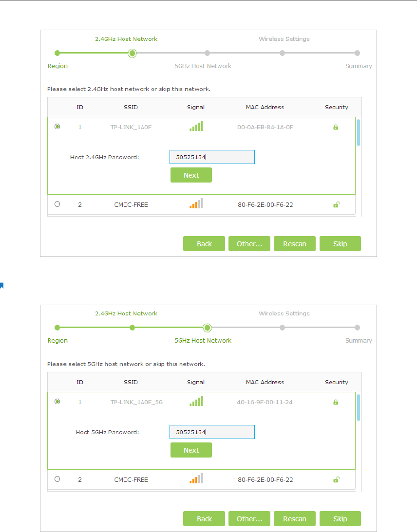417x532 pixels.
Task: Click the Host 5GHz Password field
Action: 212,432
